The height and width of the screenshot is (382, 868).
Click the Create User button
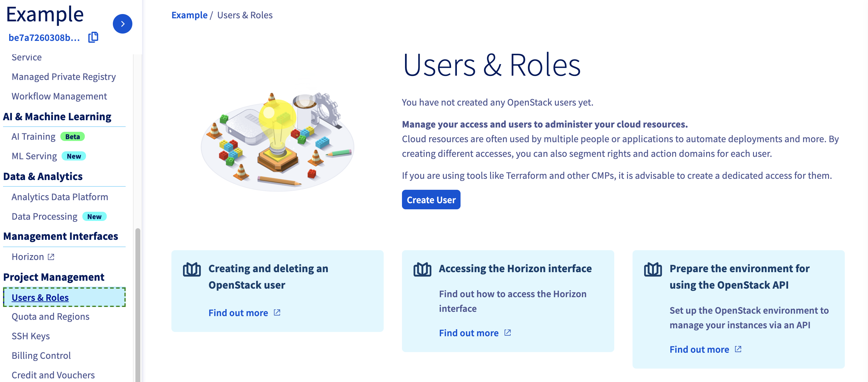tap(431, 200)
